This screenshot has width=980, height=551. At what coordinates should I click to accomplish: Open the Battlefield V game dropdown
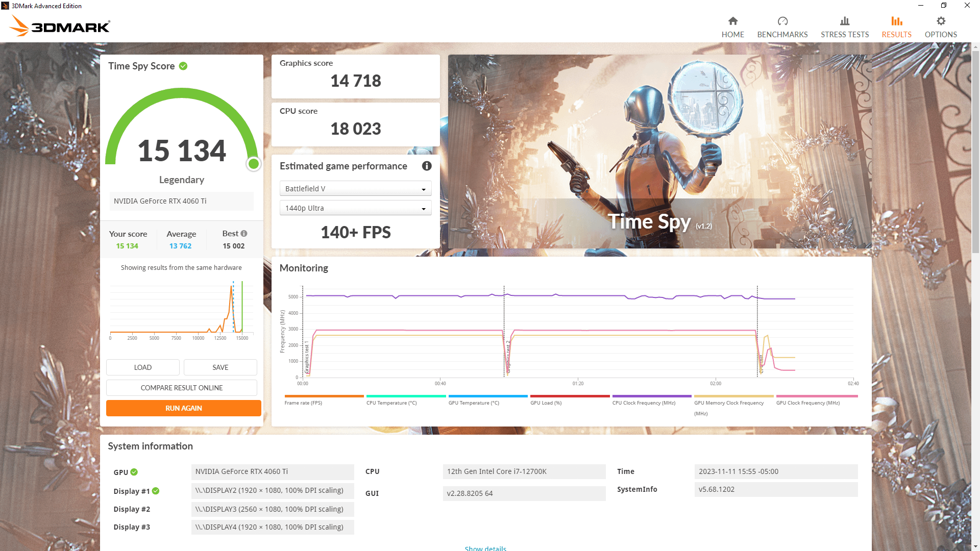coord(356,189)
